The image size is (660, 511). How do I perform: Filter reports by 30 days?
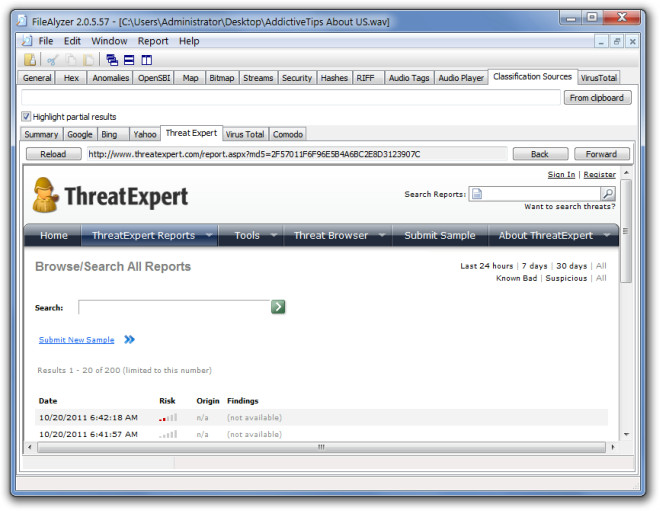tap(572, 266)
